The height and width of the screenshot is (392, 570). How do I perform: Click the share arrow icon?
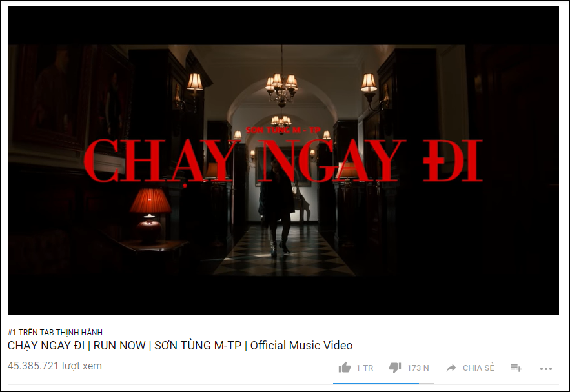451,367
